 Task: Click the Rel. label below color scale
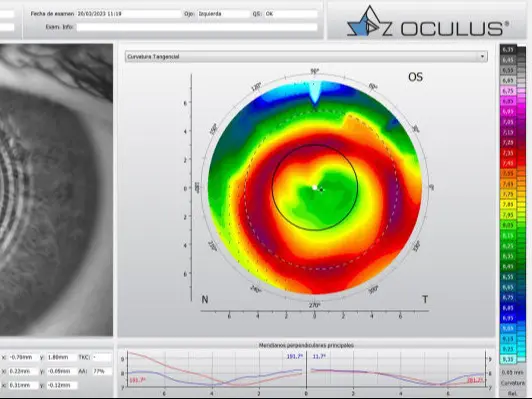click(x=512, y=393)
